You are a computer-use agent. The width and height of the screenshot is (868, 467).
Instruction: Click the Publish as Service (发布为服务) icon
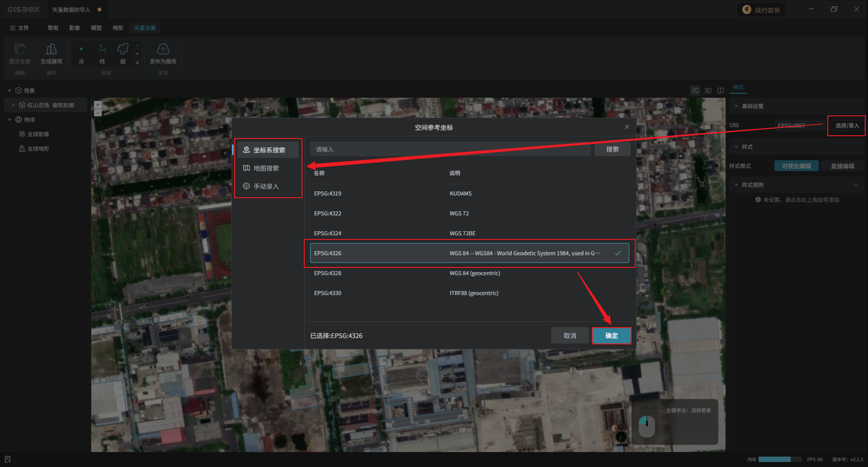163,49
